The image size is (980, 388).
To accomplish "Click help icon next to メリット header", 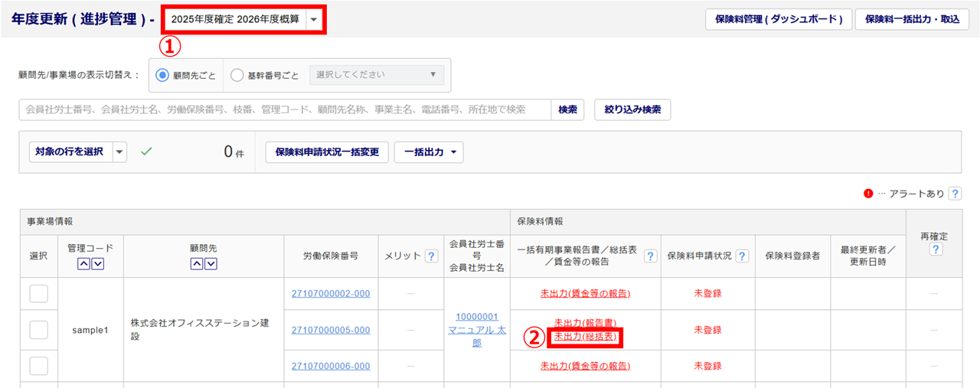I will 431,256.
